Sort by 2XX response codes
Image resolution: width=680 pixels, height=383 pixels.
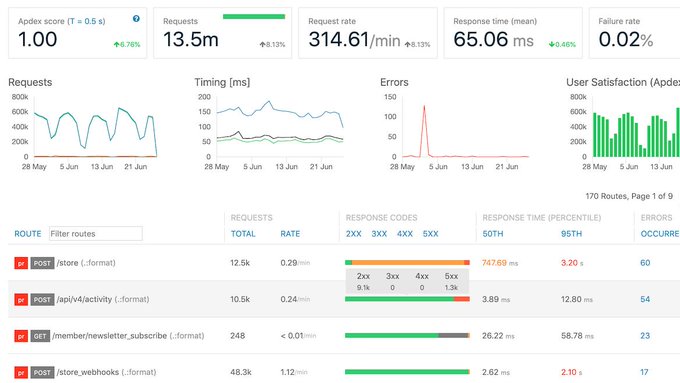tap(353, 234)
